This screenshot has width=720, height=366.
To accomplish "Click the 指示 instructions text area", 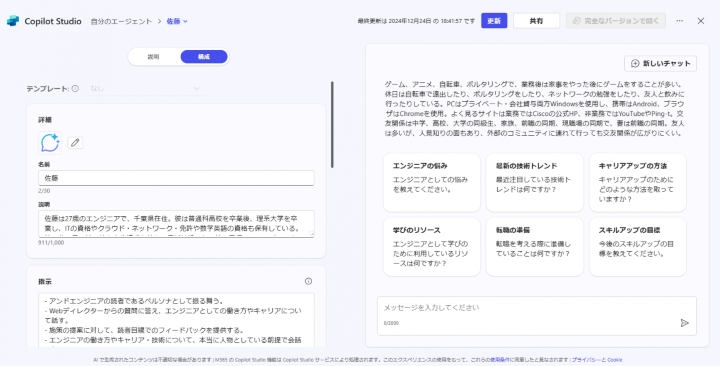I will (176, 320).
